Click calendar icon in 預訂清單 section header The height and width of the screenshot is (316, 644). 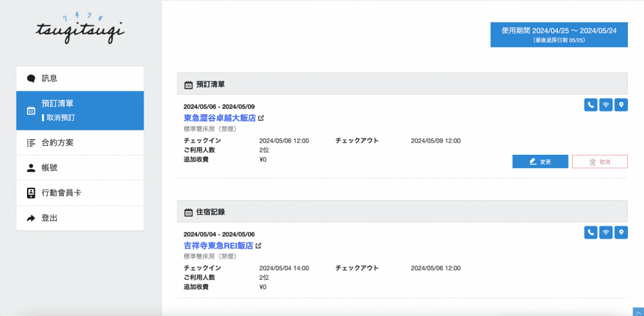click(188, 84)
